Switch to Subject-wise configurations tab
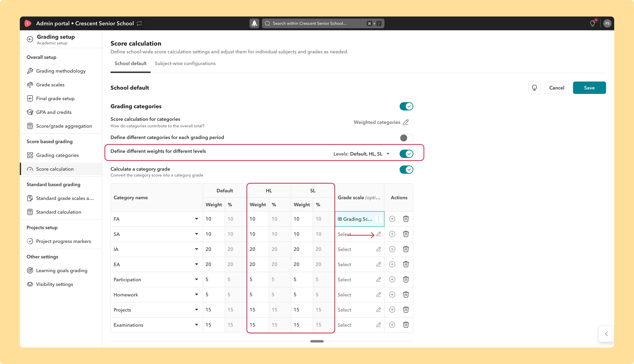The height and width of the screenshot is (364, 634). pos(185,63)
